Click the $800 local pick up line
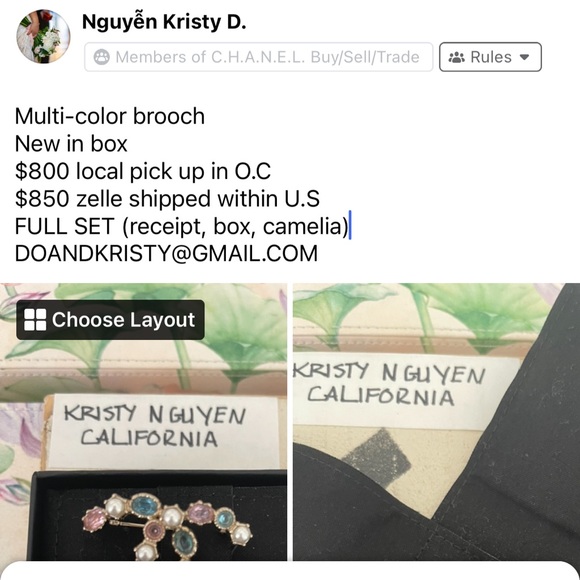 pyautogui.click(x=143, y=171)
